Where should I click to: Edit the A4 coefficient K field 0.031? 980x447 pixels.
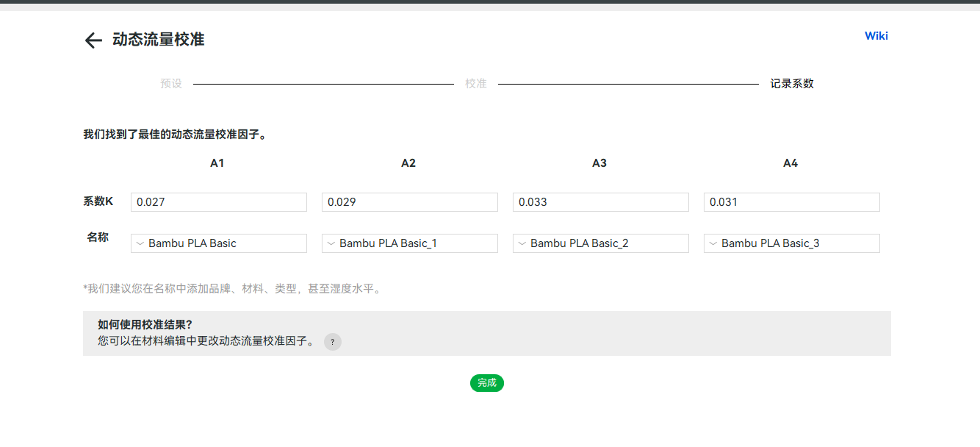click(x=792, y=202)
